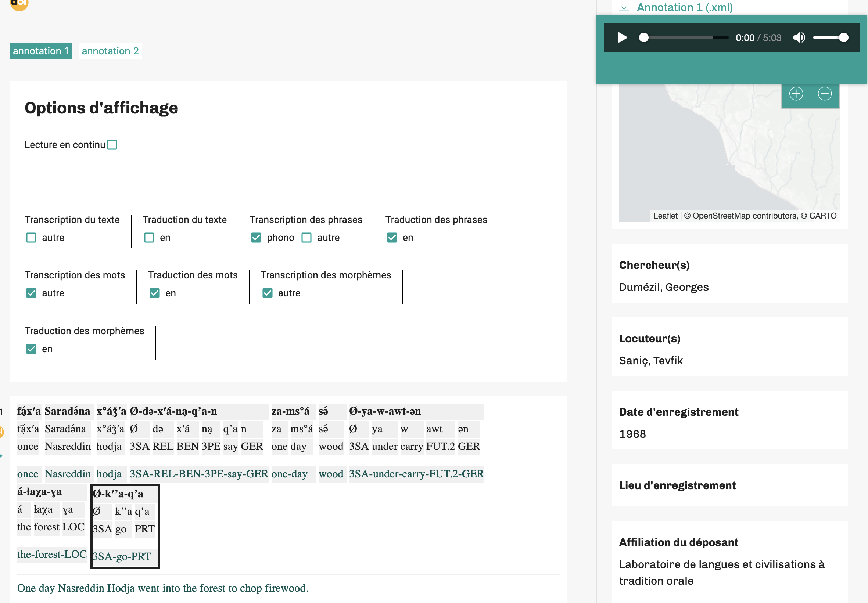
Task: Click the download icon beside Annotation 1
Action: pos(624,6)
